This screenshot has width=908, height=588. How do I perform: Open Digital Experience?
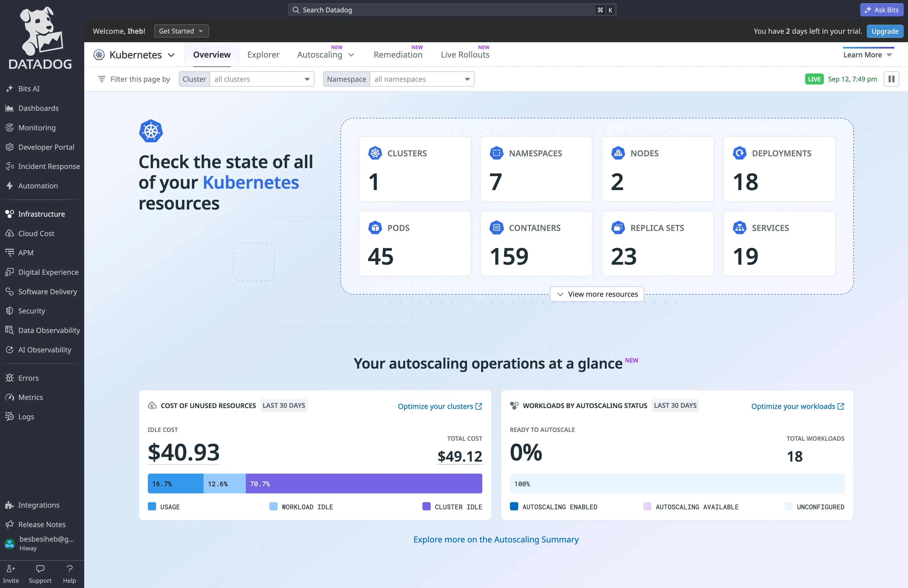click(42, 272)
